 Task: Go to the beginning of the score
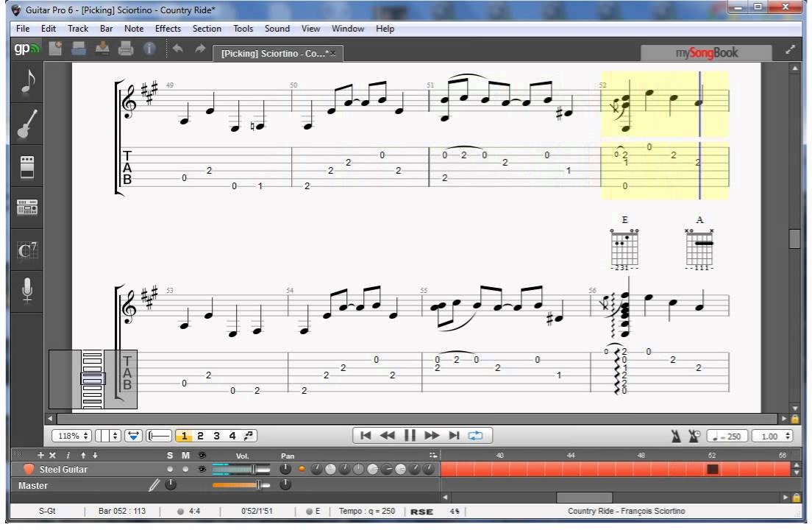coord(365,435)
